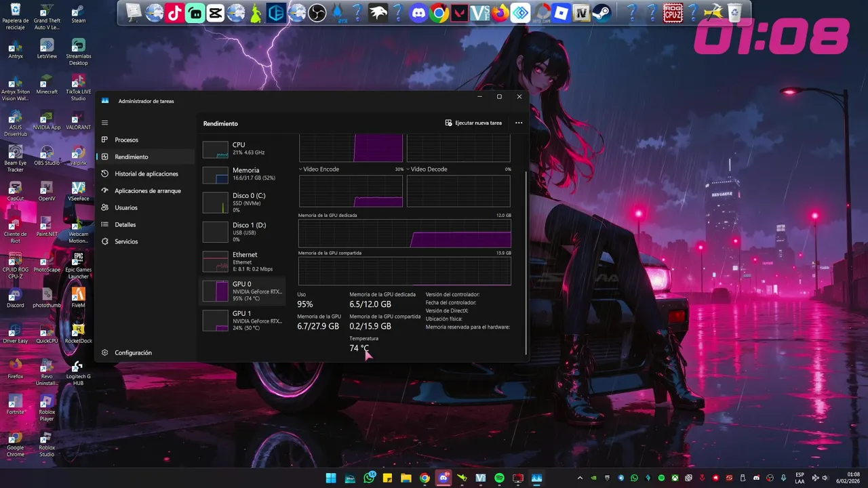Select the Ethernet performance entry
This screenshot has width=868, height=488.
point(243,262)
